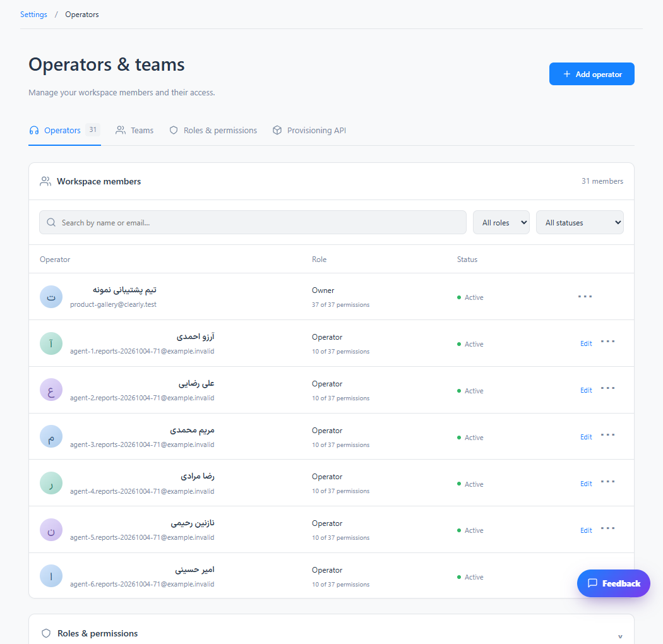
Task: Click avatar of agent-1.reports operator
Action: coord(51,343)
